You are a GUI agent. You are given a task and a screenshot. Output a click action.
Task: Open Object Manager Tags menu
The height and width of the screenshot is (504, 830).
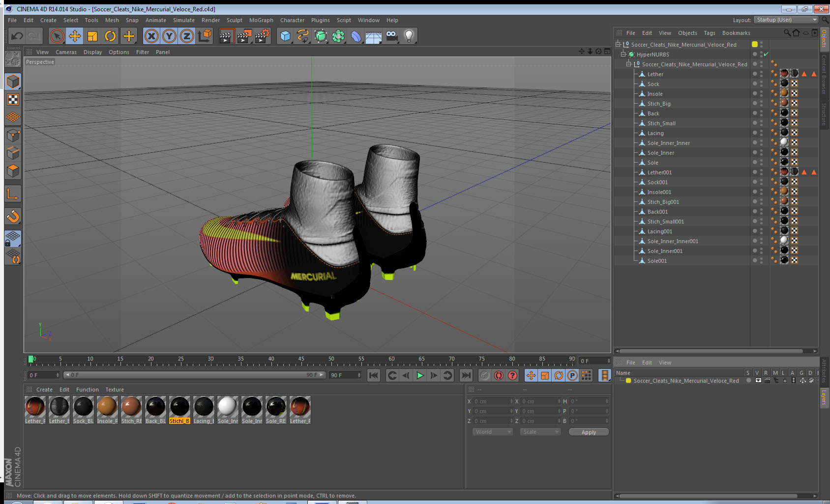[x=710, y=33]
